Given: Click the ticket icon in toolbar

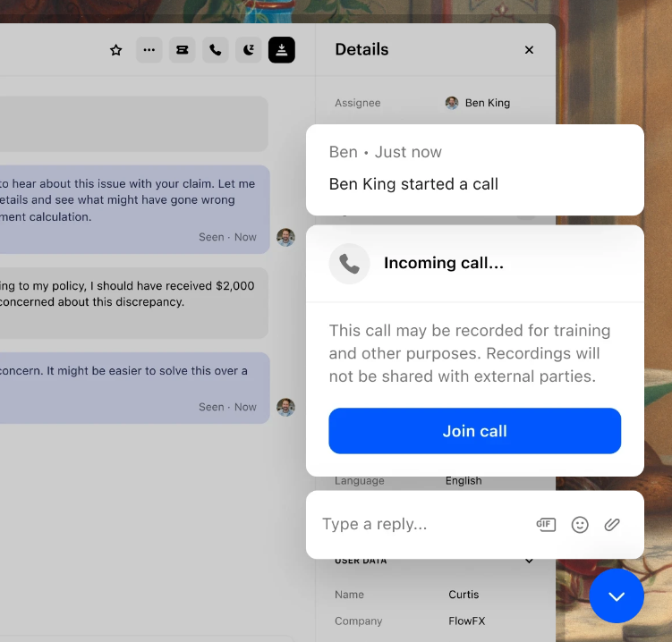Looking at the screenshot, I should pos(182,50).
